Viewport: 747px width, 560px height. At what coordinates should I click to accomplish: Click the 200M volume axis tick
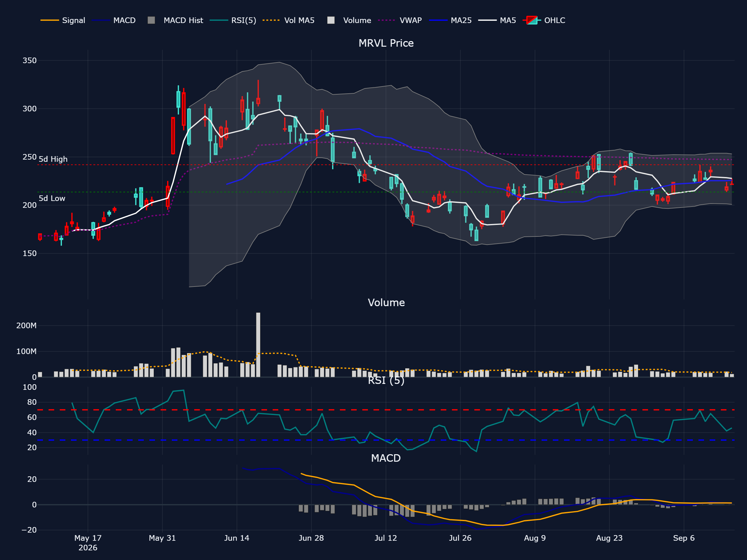(26, 326)
